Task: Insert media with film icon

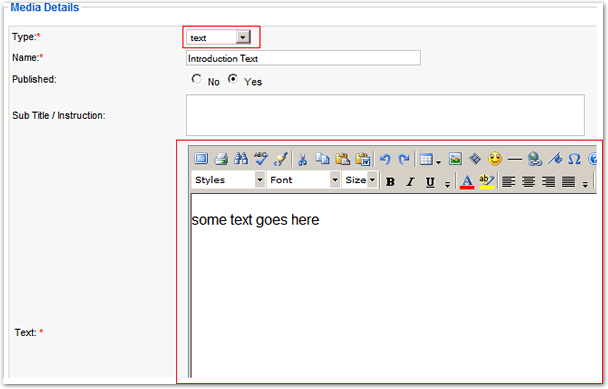Action: (475, 159)
